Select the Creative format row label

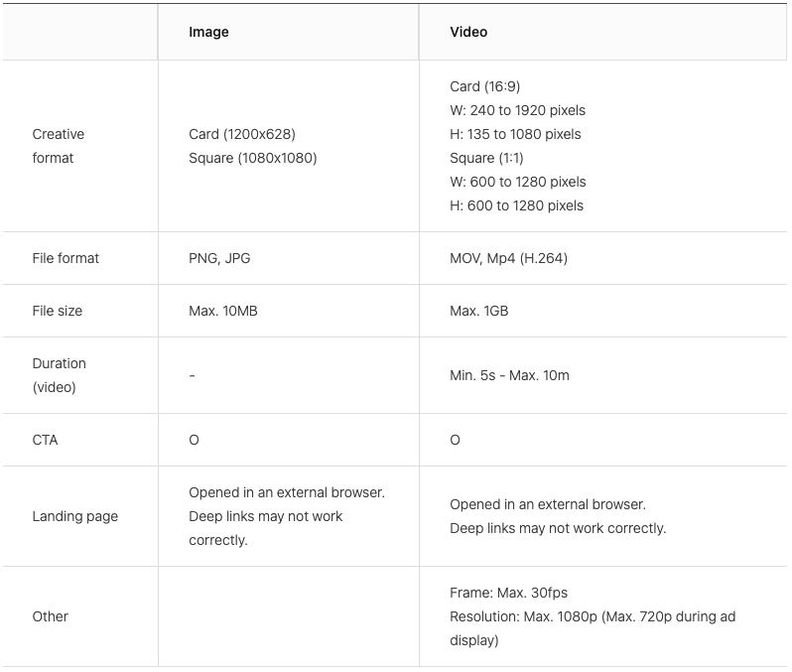click(x=58, y=146)
